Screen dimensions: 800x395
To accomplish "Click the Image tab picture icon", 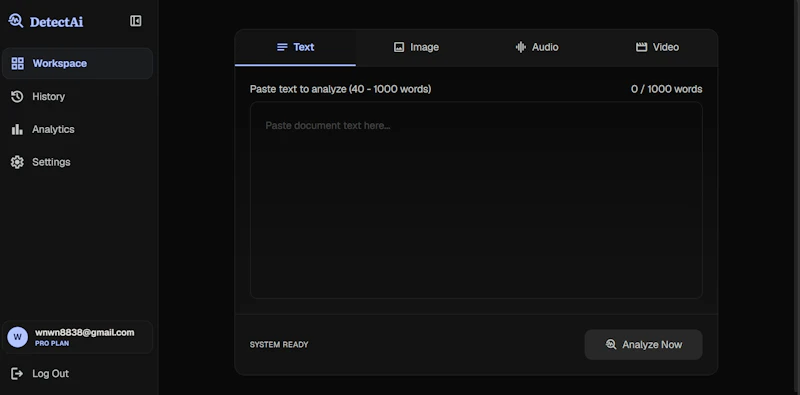I will (399, 47).
